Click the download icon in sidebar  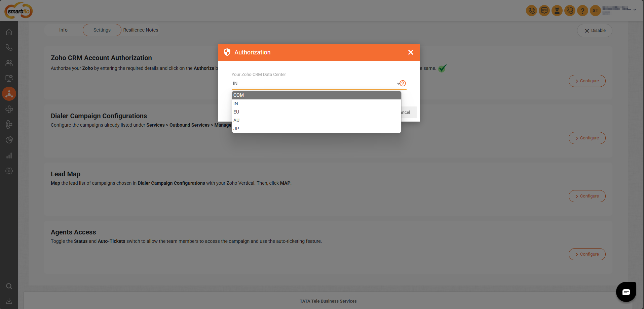[9, 301]
